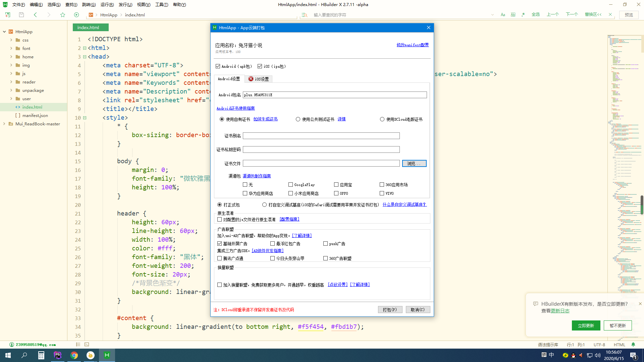The image size is (644, 362).
Task: Check the 腾讯广点通 checkbox
Action: [x=219, y=258]
